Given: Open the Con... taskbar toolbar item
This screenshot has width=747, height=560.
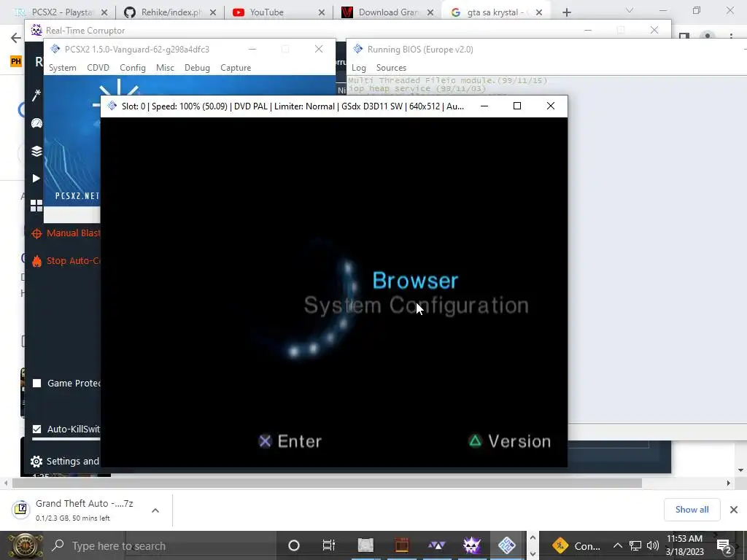Looking at the screenshot, I should tap(576, 545).
